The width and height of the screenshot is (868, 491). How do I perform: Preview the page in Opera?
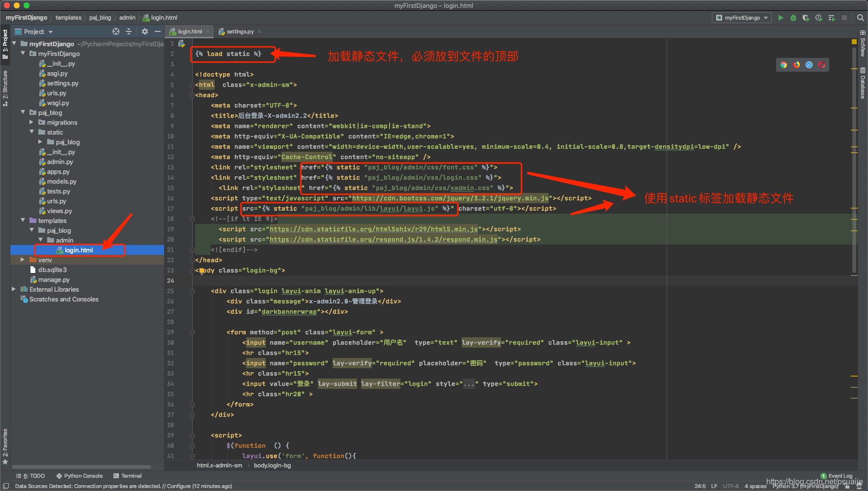(822, 65)
